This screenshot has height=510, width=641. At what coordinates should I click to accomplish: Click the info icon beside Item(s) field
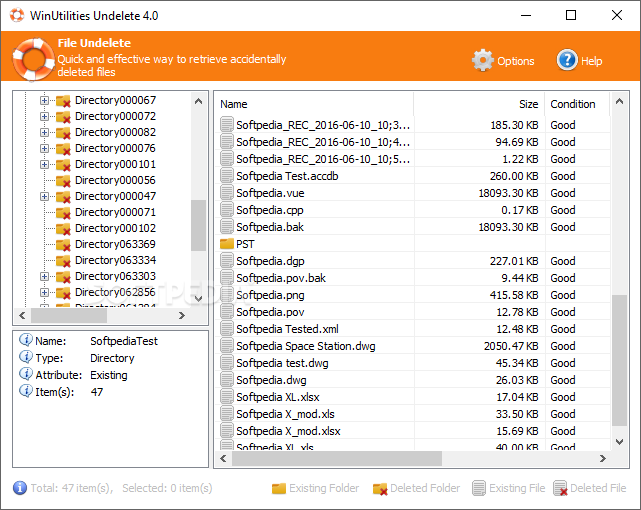(x=26, y=391)
